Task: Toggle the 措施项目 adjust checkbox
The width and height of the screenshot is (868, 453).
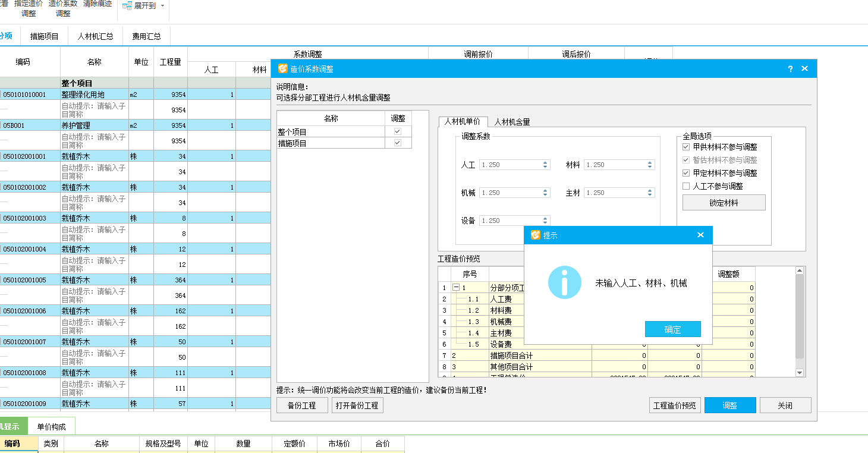Action: click(x=398, y=143)
